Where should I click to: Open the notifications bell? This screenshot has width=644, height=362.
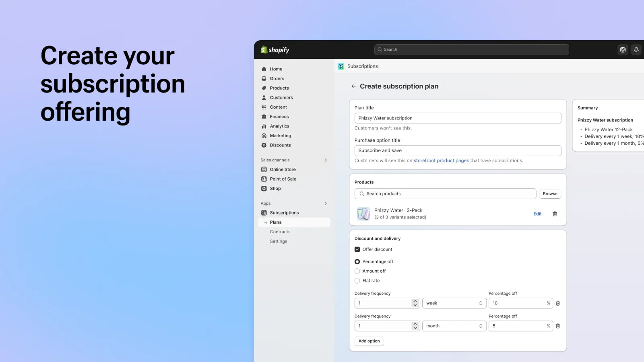pos(636,49)
